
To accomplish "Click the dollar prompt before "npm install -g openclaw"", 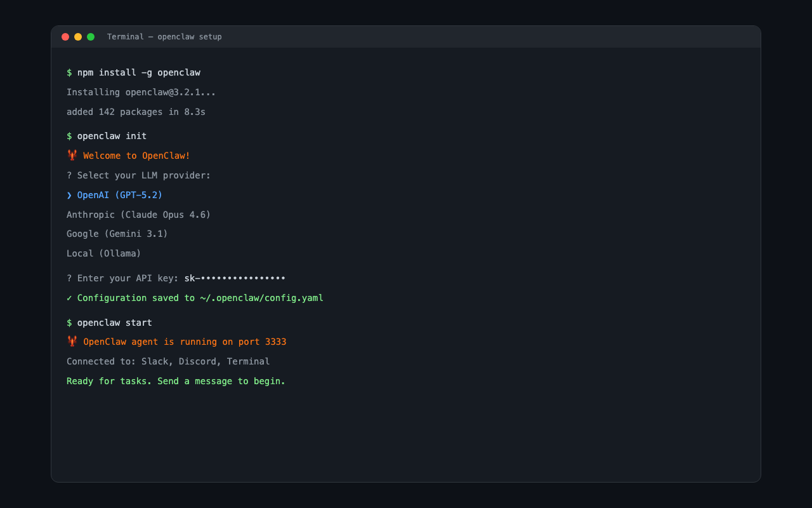I will (69, 72).
